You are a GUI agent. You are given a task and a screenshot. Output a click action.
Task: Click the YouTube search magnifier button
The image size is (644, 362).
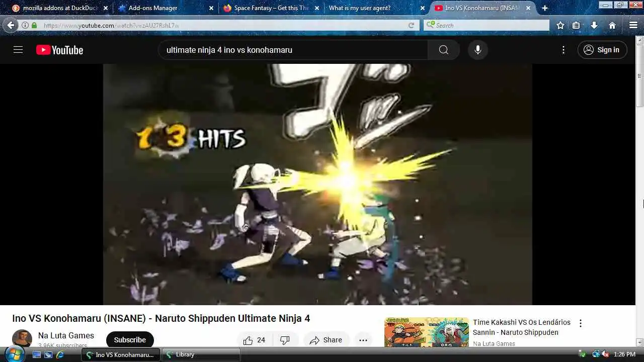point(443,50)
